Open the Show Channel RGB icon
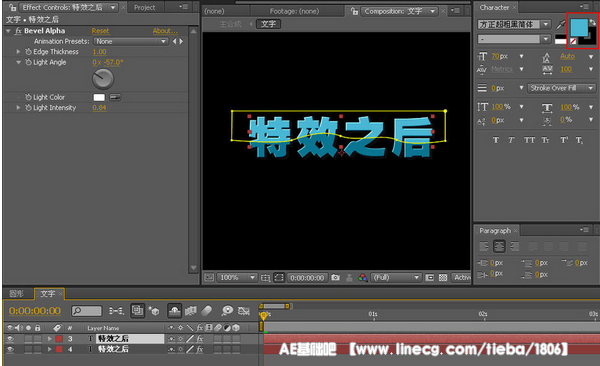Image resolution: width=600 pixels, height=366 pixels. pyautogui.click(x=362, y=277)
